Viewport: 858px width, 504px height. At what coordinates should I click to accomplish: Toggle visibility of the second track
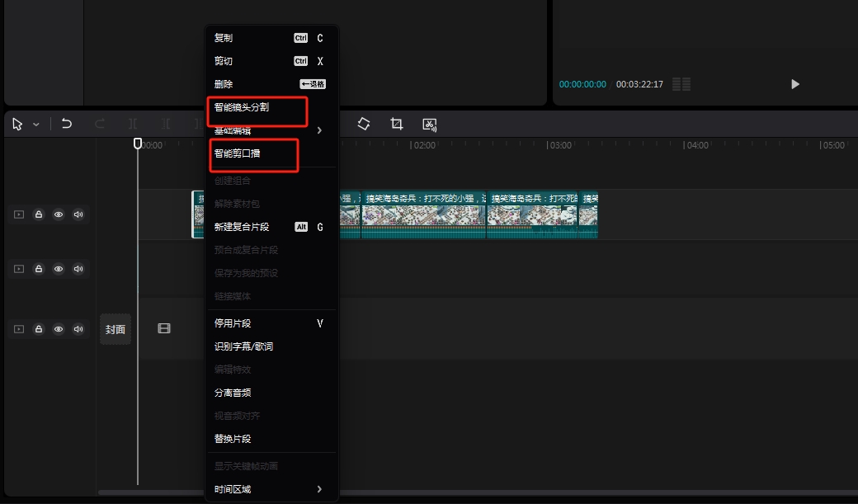click(x=59, y=269)
